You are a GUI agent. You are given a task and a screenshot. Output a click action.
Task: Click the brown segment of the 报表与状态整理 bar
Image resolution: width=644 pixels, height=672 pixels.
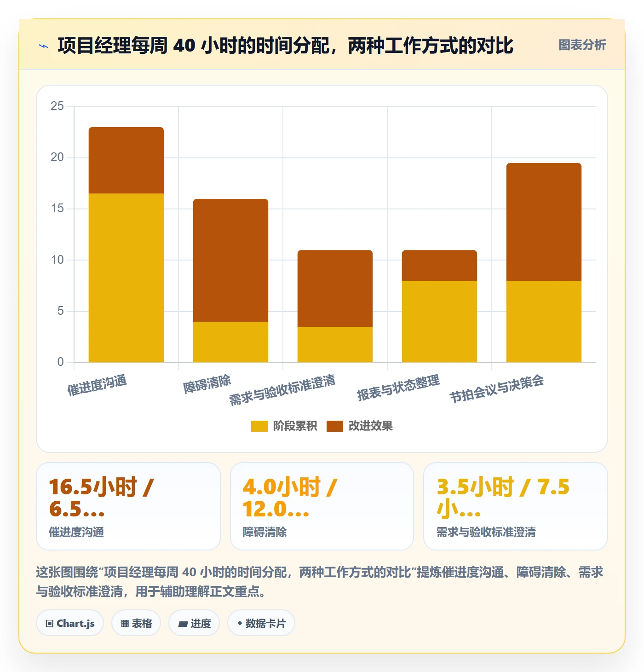pos(439,266)
